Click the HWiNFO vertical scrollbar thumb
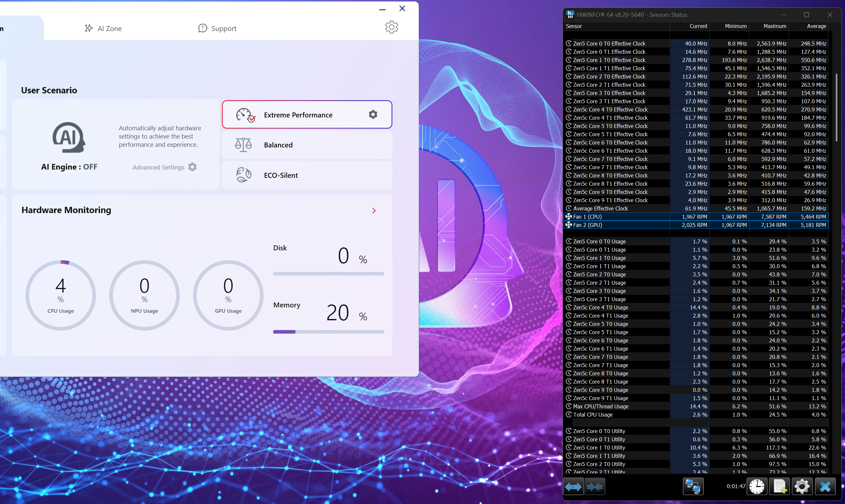Image resolution: width=845 pixels, height=504 pixels. [x=836, y=107]
